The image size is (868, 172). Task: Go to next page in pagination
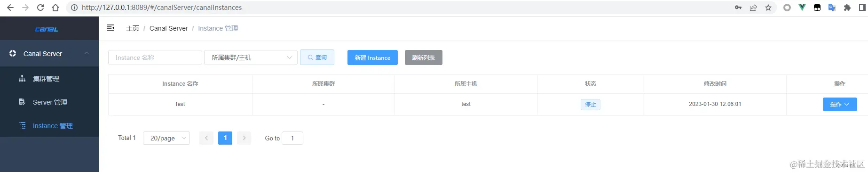point(244,138)
